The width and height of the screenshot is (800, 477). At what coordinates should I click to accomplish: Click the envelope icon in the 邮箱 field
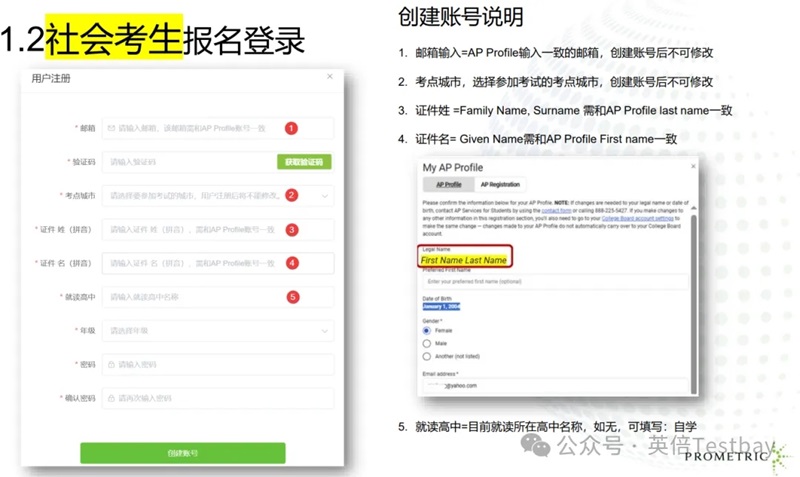(110, 129)
